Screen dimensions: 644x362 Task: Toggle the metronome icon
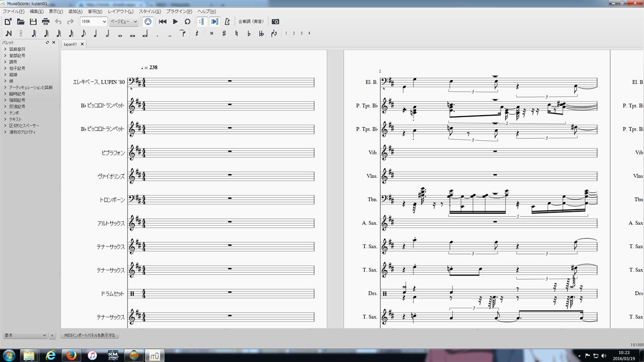tap(227, 22)
